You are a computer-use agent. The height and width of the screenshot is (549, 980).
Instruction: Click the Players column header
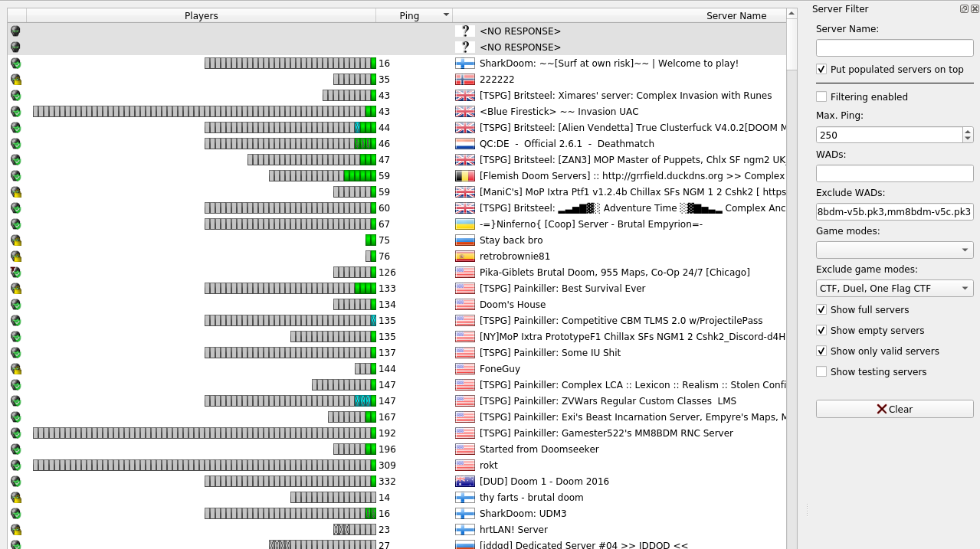pyautogui.click(x=201, y=15)
